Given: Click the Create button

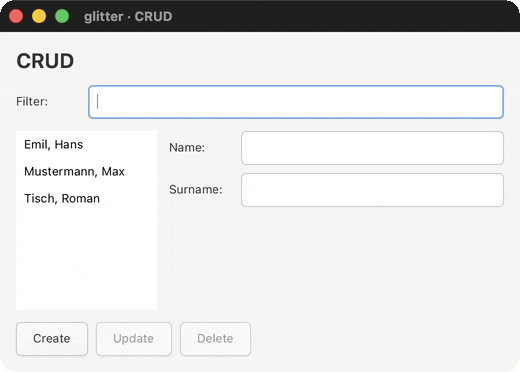Looking at the screenshot, I should 52,339.
